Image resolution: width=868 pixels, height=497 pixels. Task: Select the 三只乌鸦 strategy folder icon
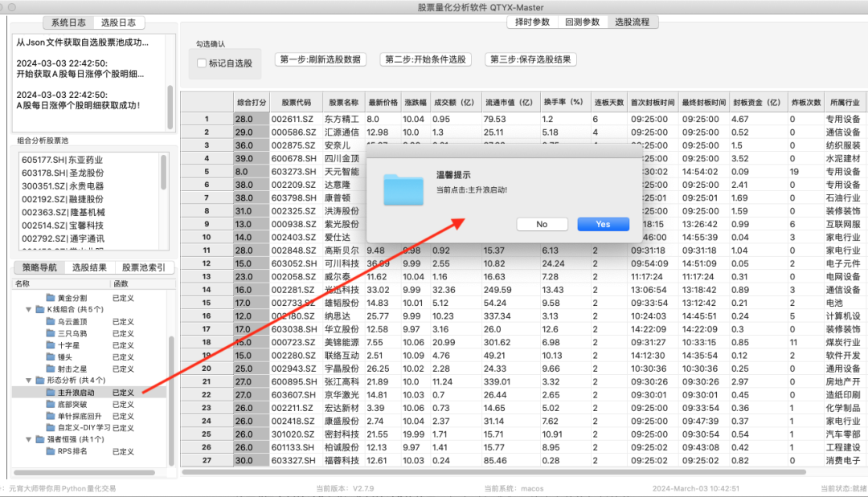[49, 332]
